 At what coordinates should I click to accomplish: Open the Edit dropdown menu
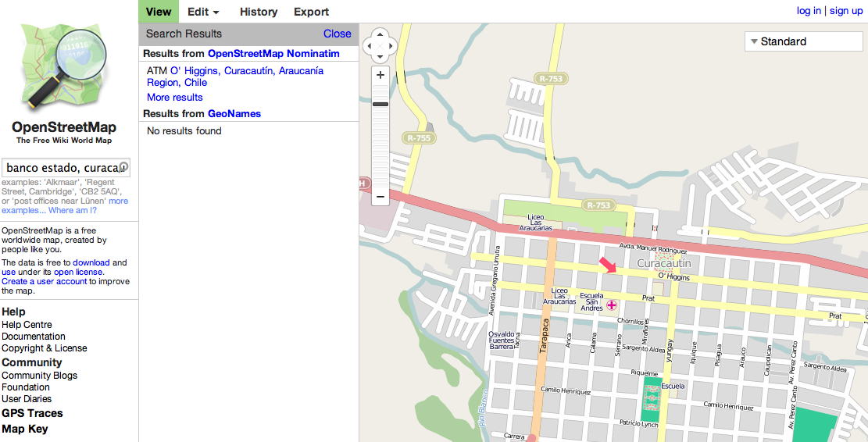[x=203, y=12]
